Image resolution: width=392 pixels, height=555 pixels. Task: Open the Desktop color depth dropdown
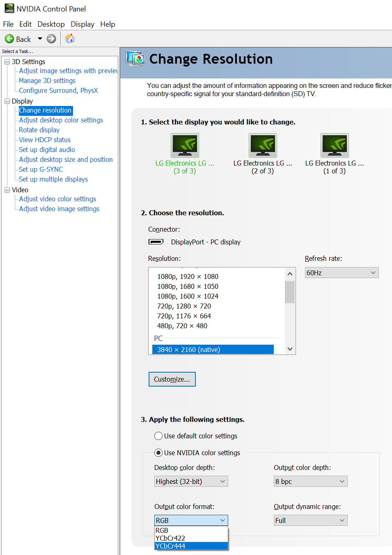coord(191,481)
